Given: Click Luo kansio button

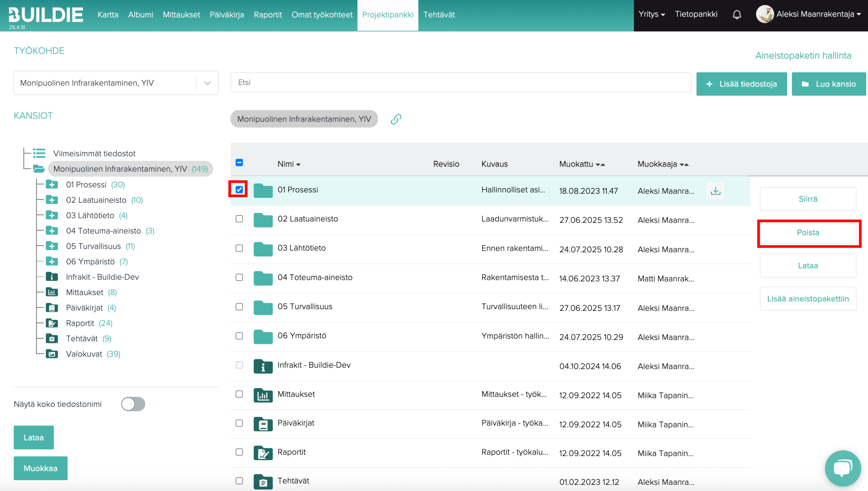Looking at the screenshot, I should (828, 84).
